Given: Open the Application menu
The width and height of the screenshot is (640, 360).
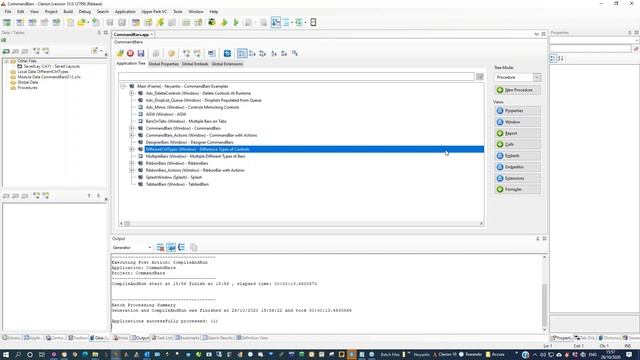Looking at the screenshot, I should click(125, 11).
